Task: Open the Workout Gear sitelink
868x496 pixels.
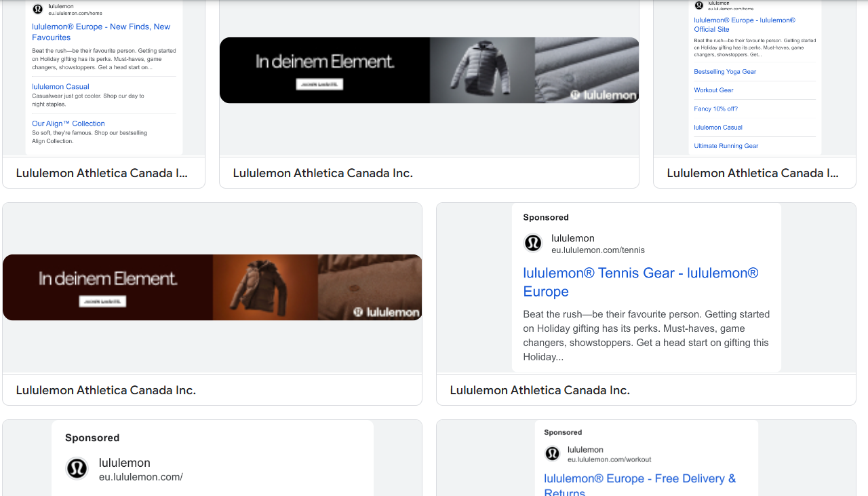Action: pos(713,90)
